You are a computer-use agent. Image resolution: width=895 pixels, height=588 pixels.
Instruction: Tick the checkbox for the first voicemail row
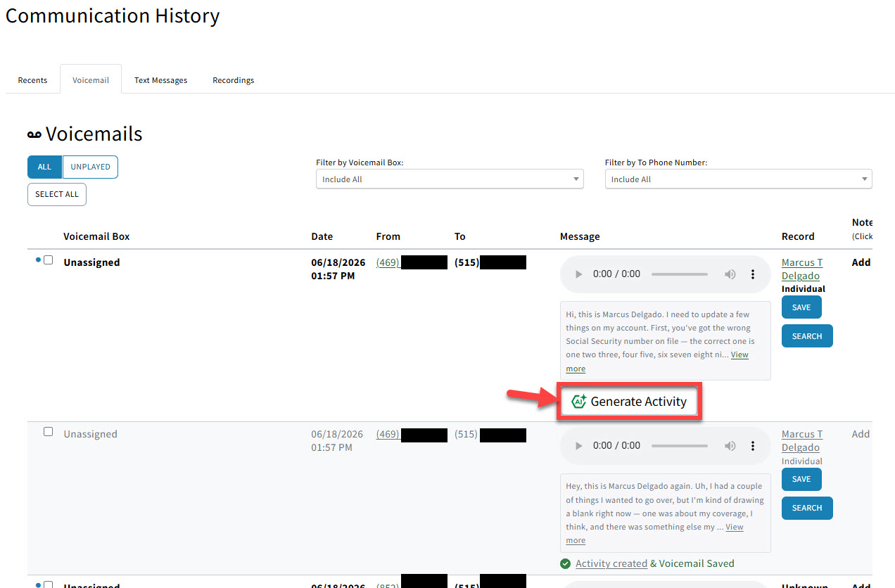pyautogui.click(x=49, y=260)
